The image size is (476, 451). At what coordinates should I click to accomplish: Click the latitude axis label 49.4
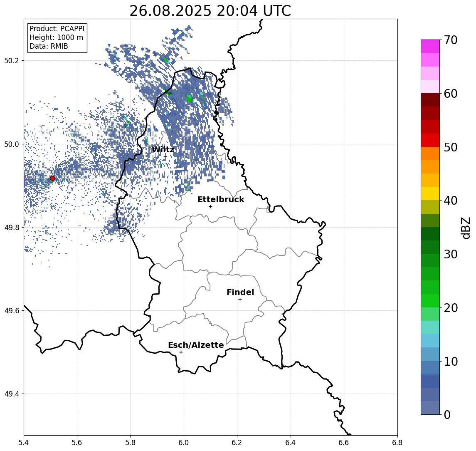pyautogui.click(x=11, y=394)
